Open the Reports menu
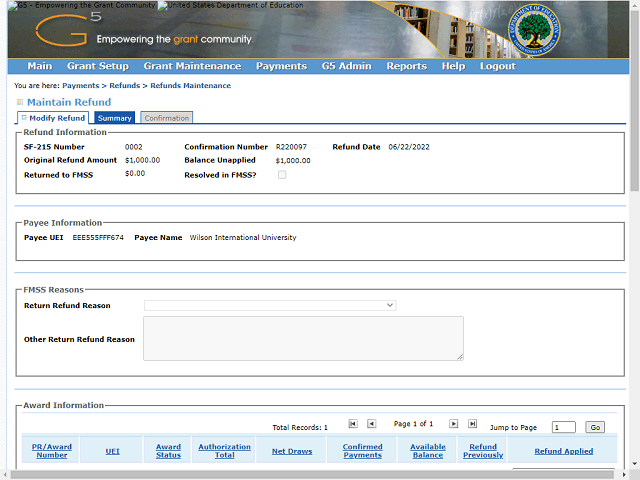640x480 pixels. coord(406,66)
